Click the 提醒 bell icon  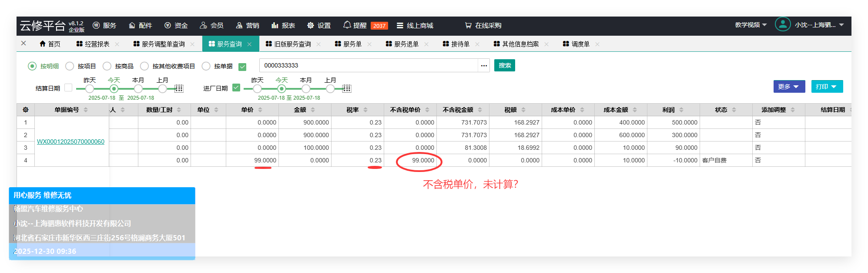[x=347, y=25]
